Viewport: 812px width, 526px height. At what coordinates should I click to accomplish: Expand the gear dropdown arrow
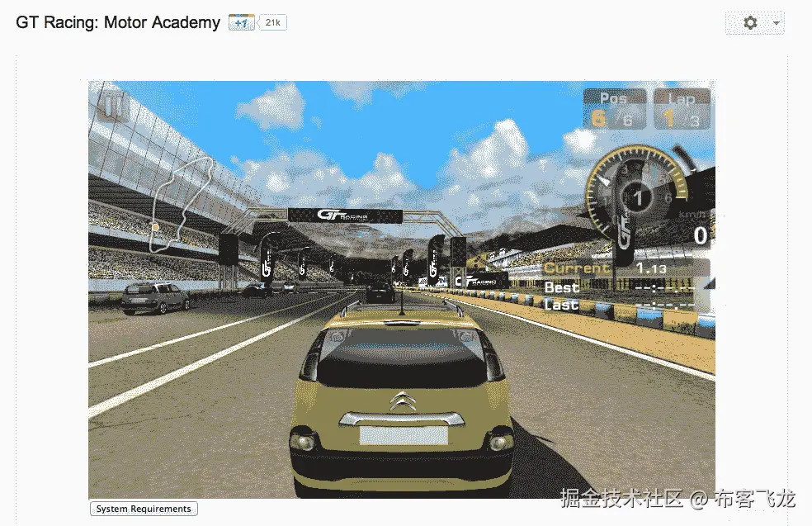tap(776, 23)
